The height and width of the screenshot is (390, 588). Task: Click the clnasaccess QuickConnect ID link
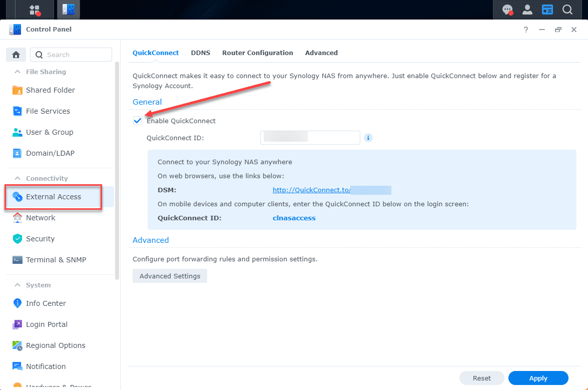tap(294, 218)
